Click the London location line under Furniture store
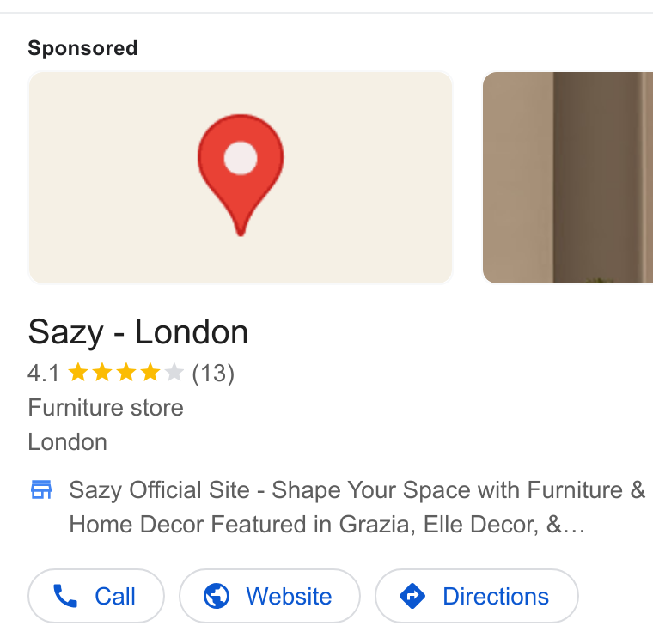The image size is (653, 644). tap(68, 441)
